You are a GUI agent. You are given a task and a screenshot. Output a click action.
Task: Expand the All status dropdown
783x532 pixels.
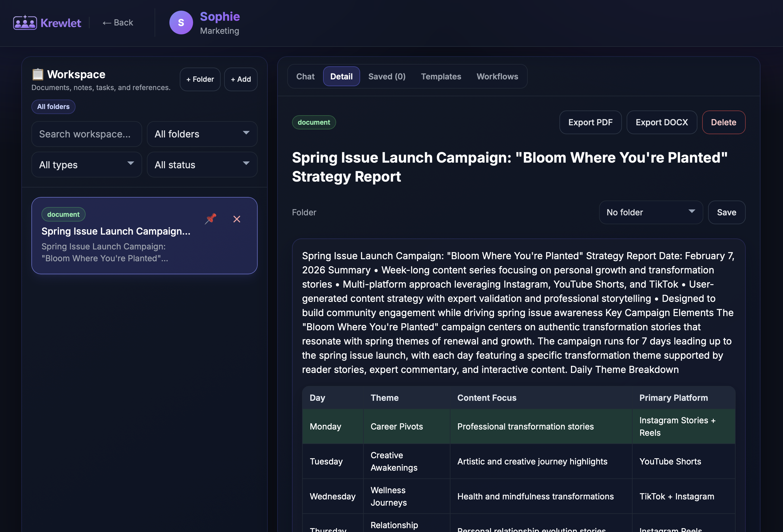tap(202, 164)
